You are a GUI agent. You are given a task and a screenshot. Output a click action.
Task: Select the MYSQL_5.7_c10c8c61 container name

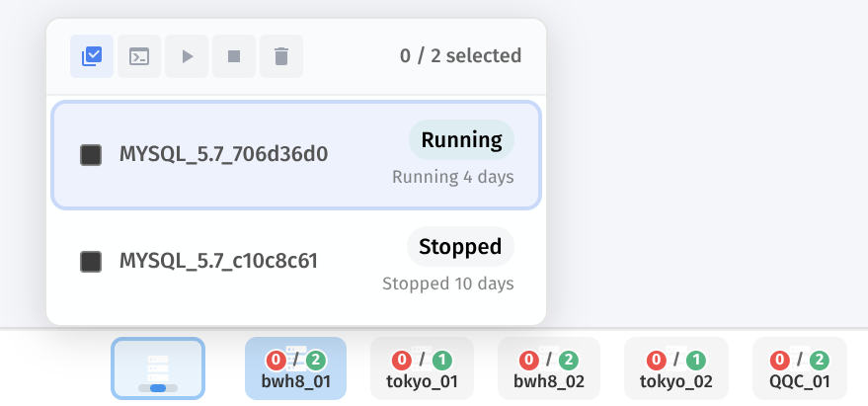[x=218, y=262]
